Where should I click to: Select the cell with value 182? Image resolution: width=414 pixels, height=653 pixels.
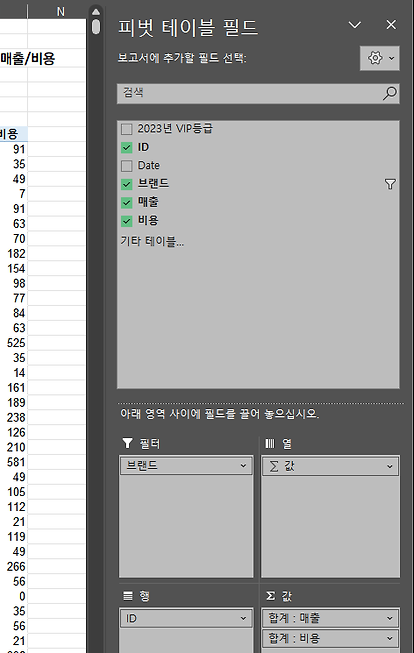[14, 254]
